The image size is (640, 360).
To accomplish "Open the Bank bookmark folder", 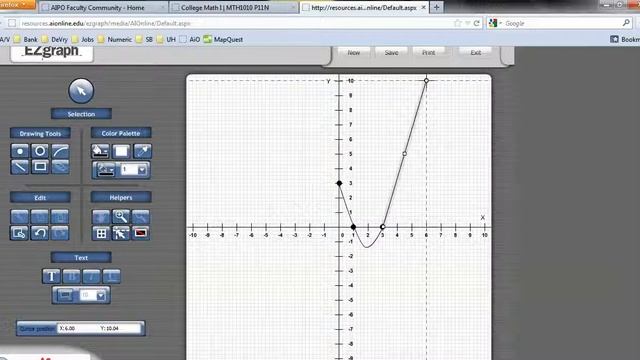I will point(26,40).
